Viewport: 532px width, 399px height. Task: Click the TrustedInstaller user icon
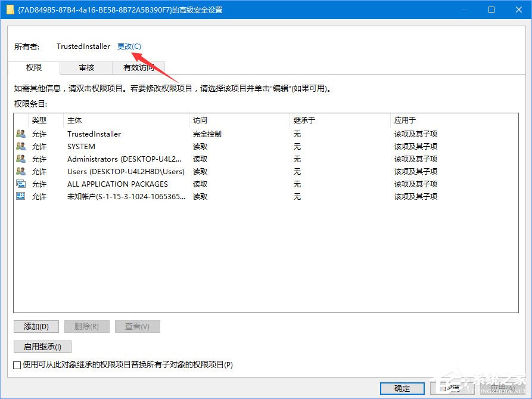20,134
